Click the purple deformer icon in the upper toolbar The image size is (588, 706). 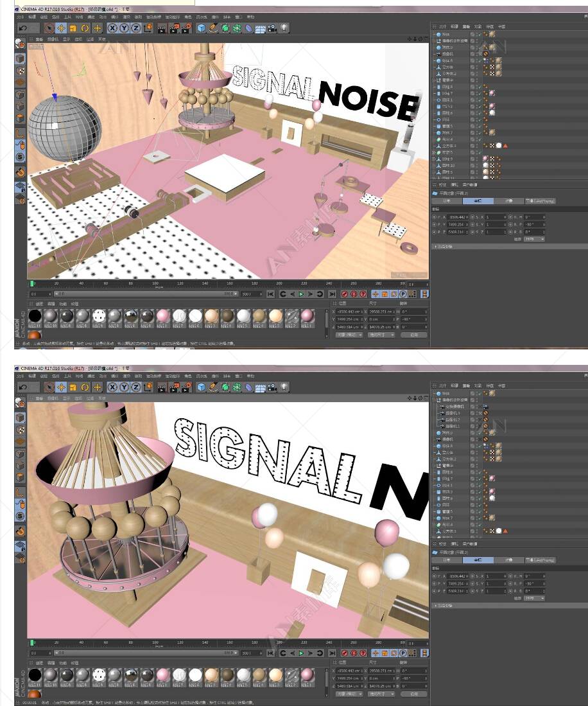tap(249, 28)
